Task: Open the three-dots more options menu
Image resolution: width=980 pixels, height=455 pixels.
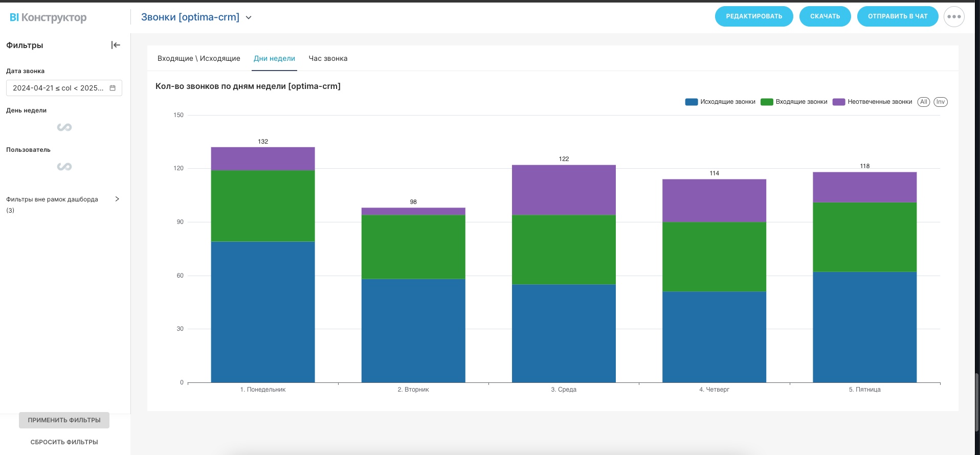Action: pos(953,16)
